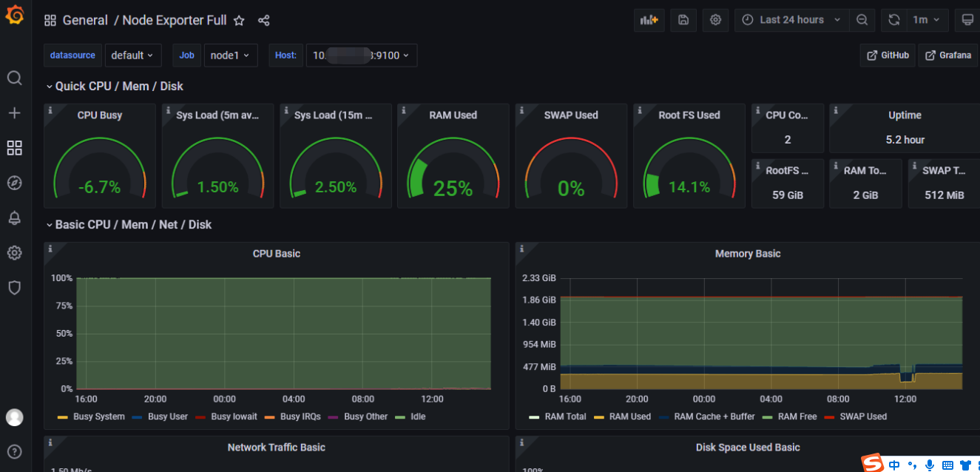Open dashboard settings gear in top bar
This screenshot has width=980, height=472.
(x=715, y=20)
